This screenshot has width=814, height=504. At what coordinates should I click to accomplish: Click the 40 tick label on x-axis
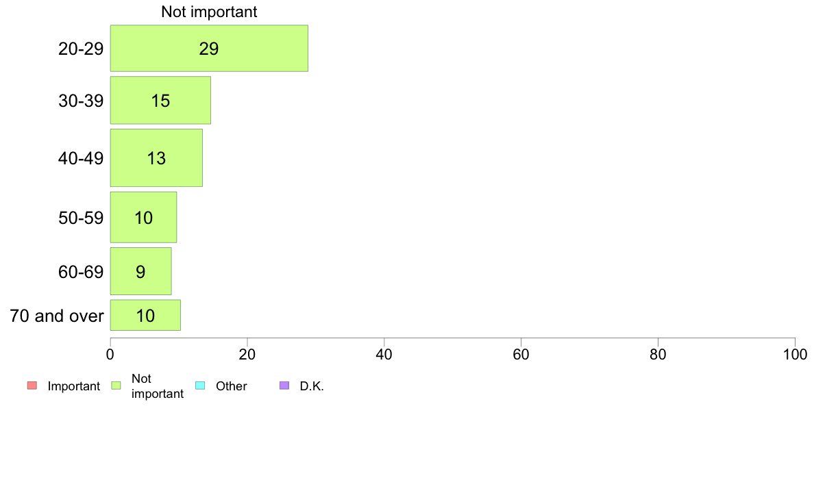tap(384, 355)
